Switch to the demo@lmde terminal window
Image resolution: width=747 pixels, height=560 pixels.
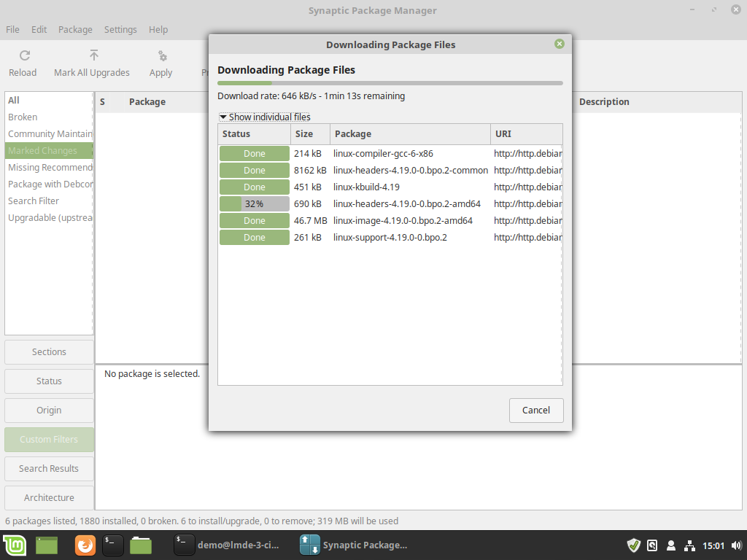(x=227, y=545)
